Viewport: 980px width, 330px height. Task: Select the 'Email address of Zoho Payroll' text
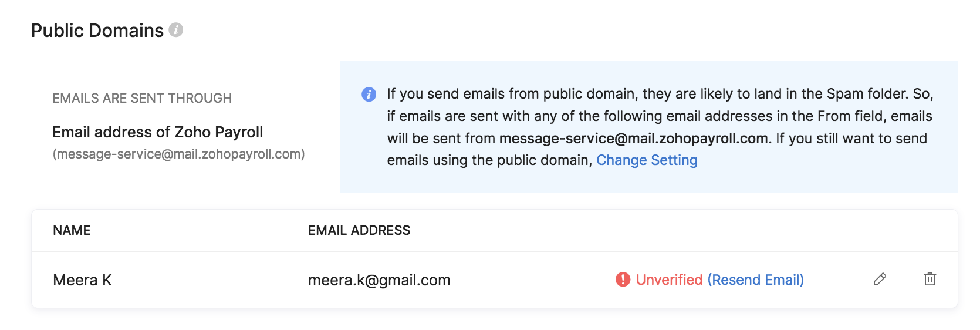157,132
